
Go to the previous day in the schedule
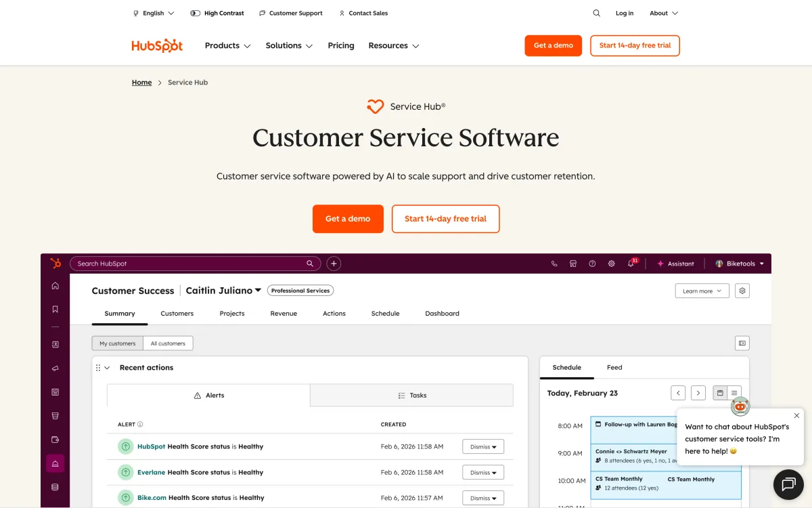[678, 393]
